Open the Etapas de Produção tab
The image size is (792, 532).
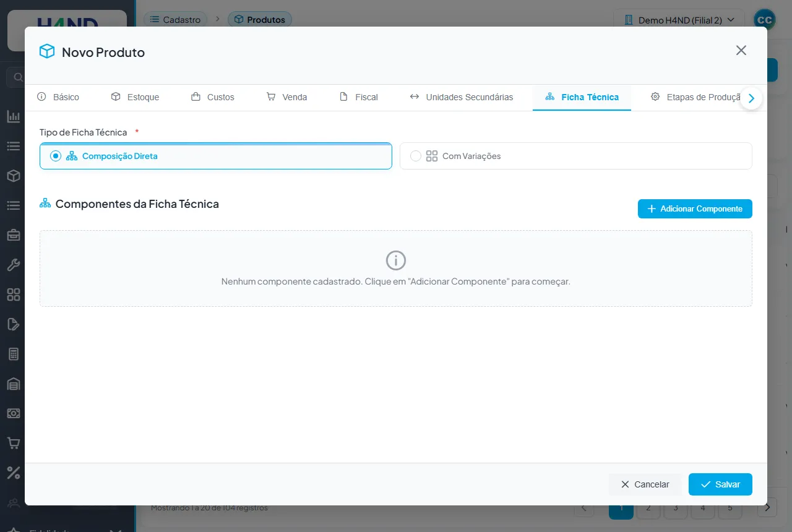[696, 97]
